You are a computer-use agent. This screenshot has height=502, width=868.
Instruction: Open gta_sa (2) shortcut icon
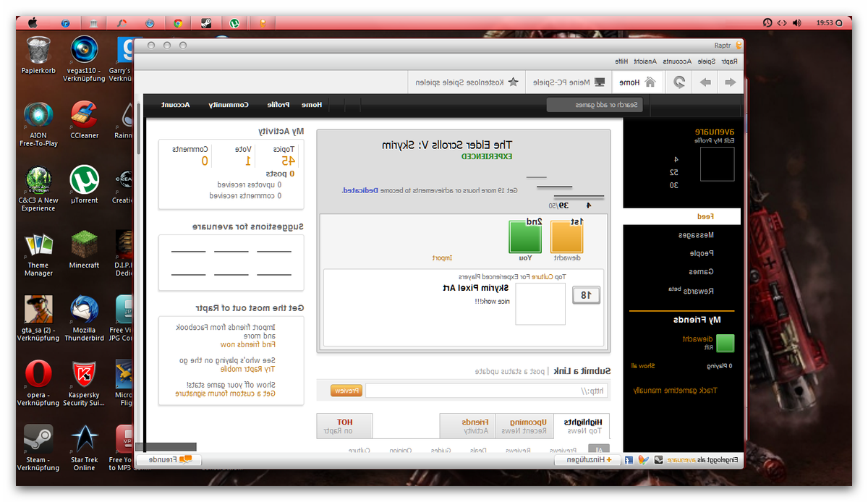pyautogui.click(x=38, y=319)
